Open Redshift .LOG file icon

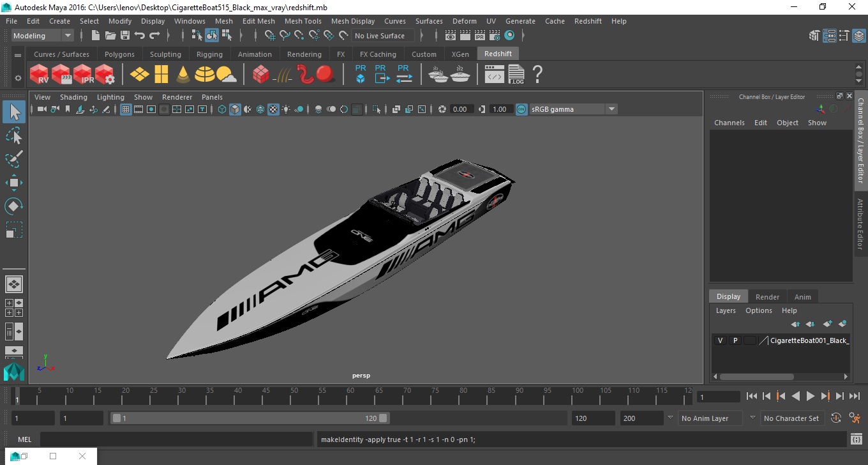tap(516, 75)
